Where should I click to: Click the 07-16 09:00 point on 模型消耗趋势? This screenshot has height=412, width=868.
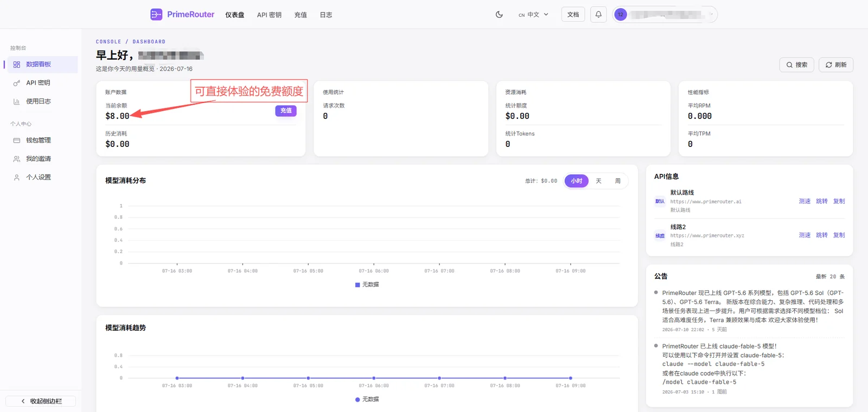tap(571, 378)
